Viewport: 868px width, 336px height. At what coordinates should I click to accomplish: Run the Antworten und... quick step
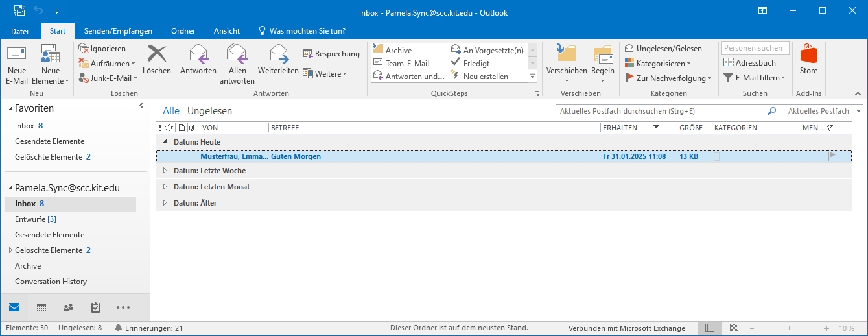[410, 76]
